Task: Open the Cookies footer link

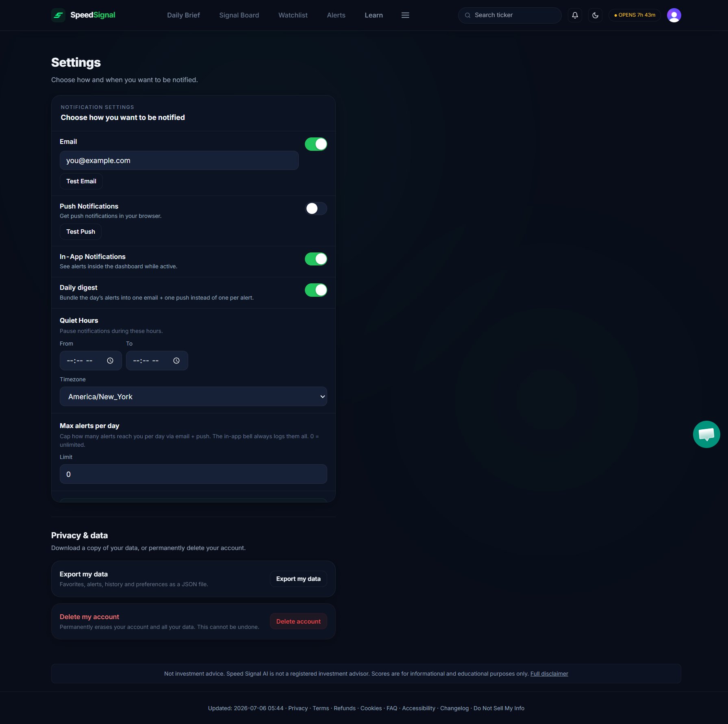Action: pos(371,708)
